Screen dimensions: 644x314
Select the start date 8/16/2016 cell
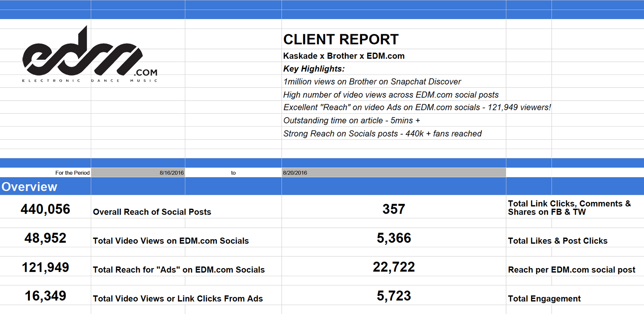point(138,173)
